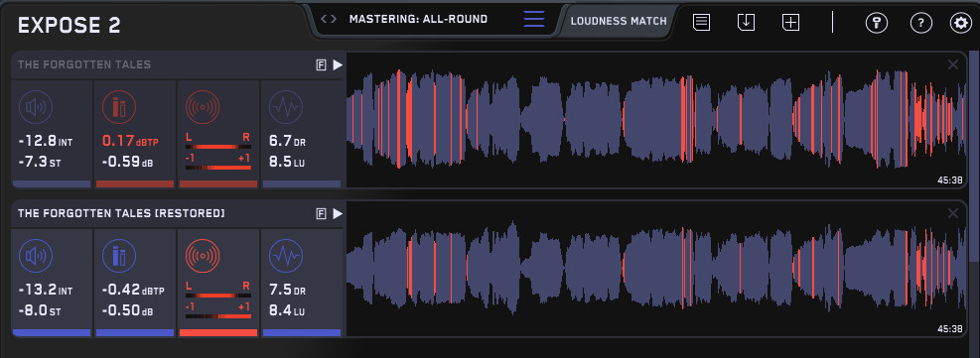Click The Forgotten Tales (Restored) track title
This screenshot has height=358, width=980.
(x=121, y=213)
